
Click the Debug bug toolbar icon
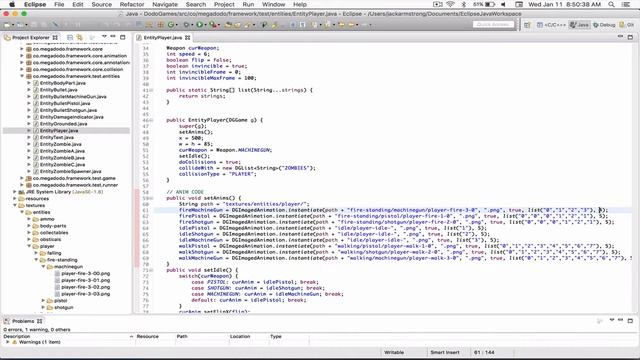187,25
